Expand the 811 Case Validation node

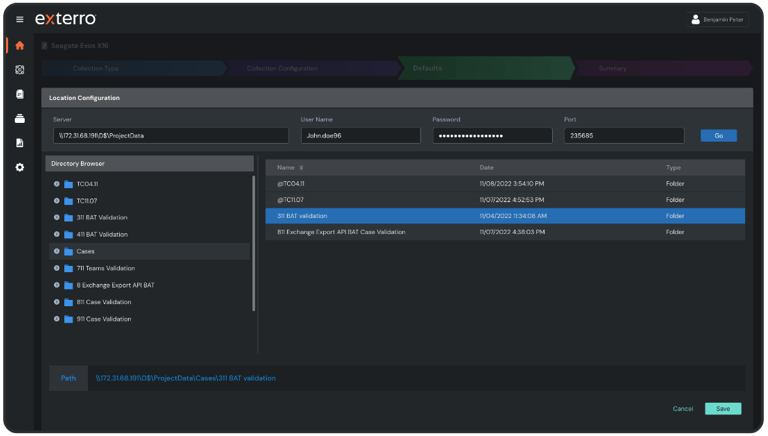[57, 302]
